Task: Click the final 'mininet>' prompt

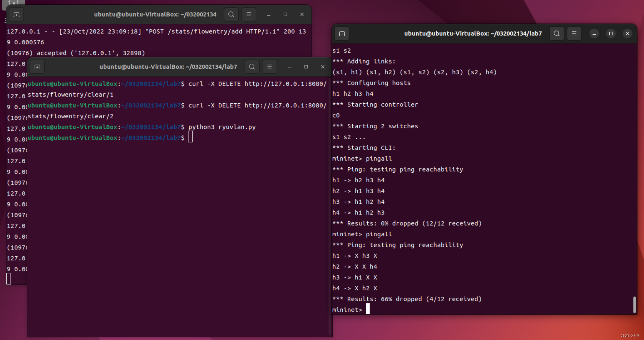Action: [347, 310]
